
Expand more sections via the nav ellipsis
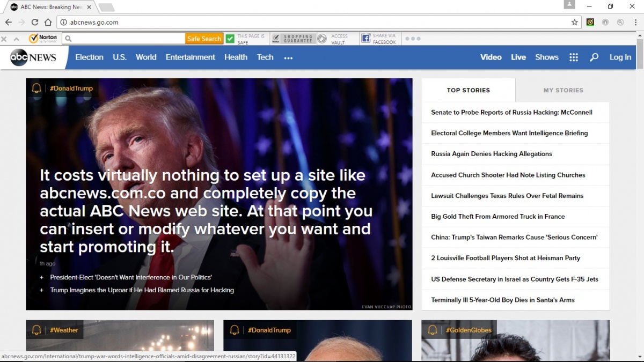[288, 58]
